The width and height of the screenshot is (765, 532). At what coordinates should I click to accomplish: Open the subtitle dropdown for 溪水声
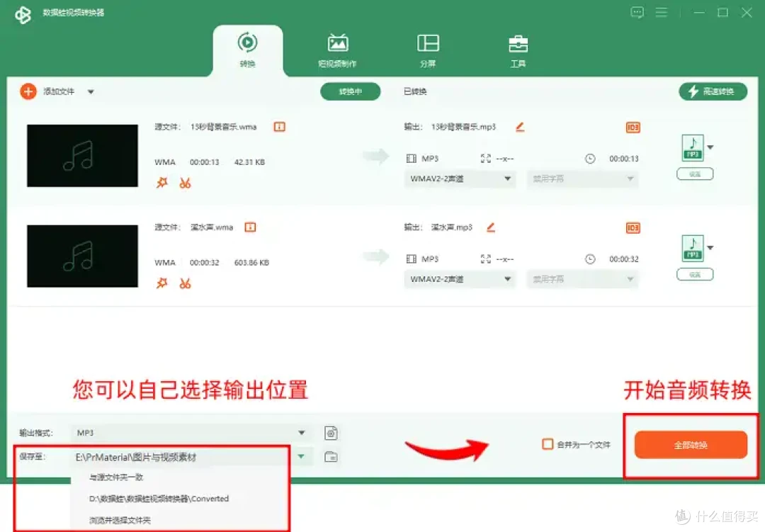(582, 279)
